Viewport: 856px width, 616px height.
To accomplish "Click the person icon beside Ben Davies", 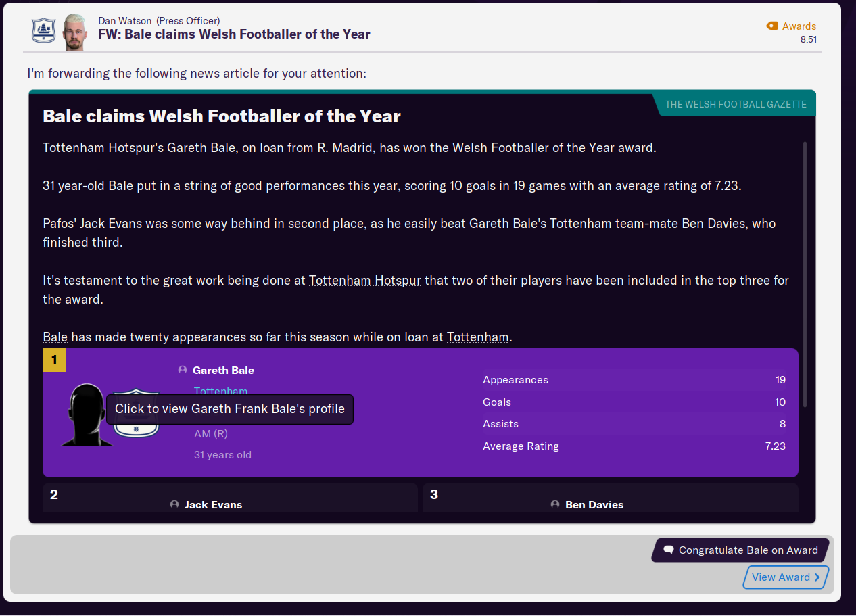I will [x=555, y=504].
